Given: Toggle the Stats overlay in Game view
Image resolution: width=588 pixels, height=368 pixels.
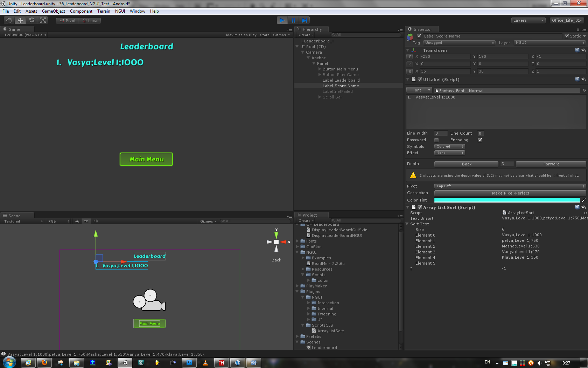Looking at the screenshot, I should click(265, 35).
